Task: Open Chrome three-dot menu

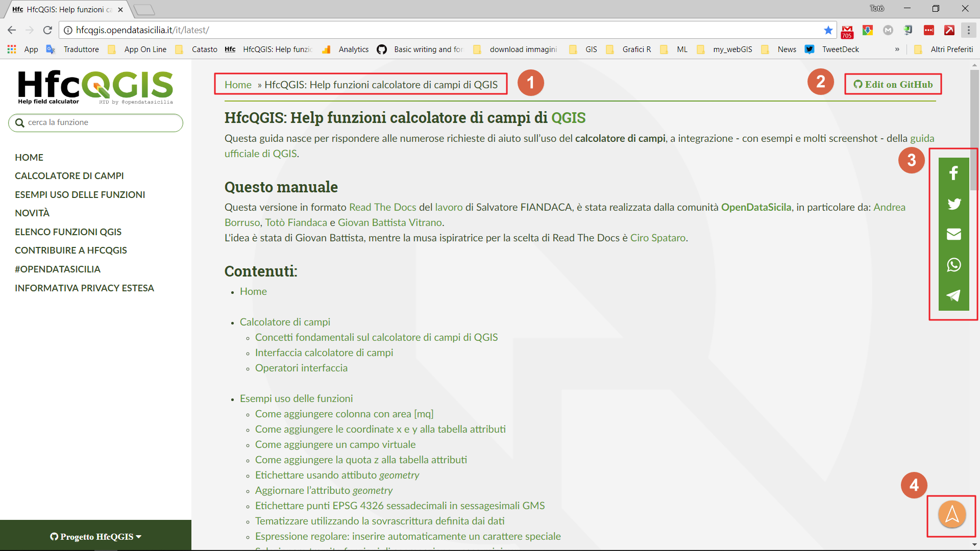Action: click(968, 30)
